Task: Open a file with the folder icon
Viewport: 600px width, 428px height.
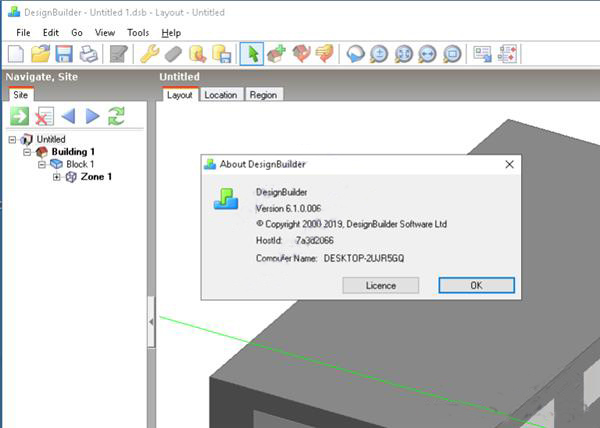Action: 40,54
